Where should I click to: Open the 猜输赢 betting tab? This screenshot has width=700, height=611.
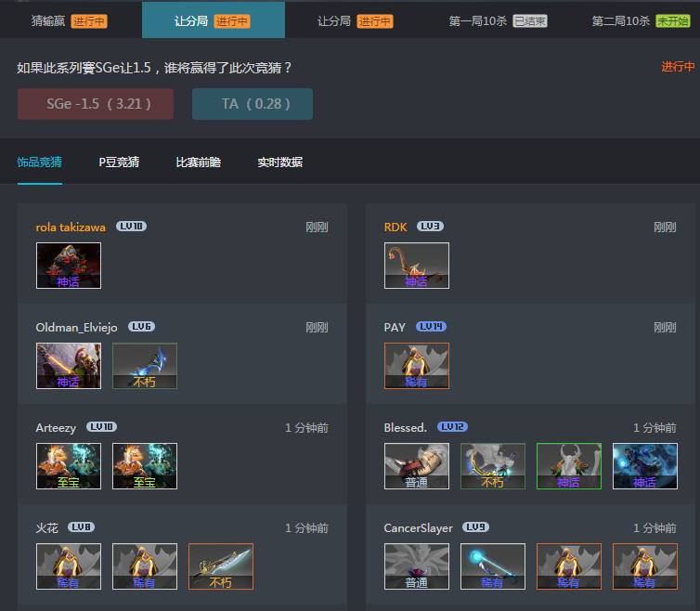70,21
